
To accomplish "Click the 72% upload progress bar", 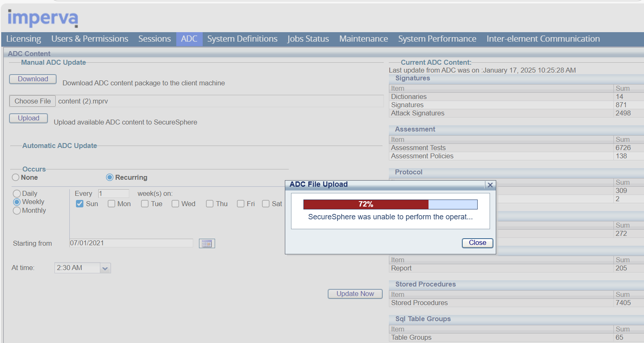I will [x=390, y=204].
